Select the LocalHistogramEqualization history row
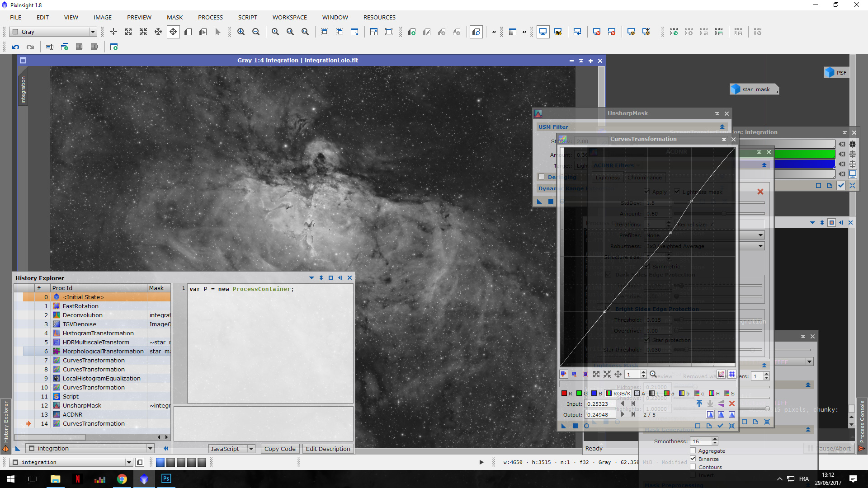Screen dimensions: 868x488 coord(92,378)
